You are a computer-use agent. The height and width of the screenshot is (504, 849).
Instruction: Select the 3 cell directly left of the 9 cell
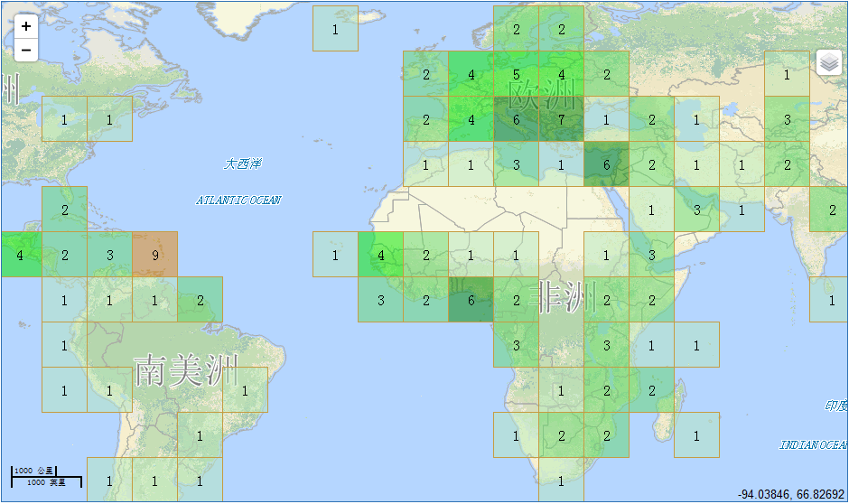pos(109,255)
